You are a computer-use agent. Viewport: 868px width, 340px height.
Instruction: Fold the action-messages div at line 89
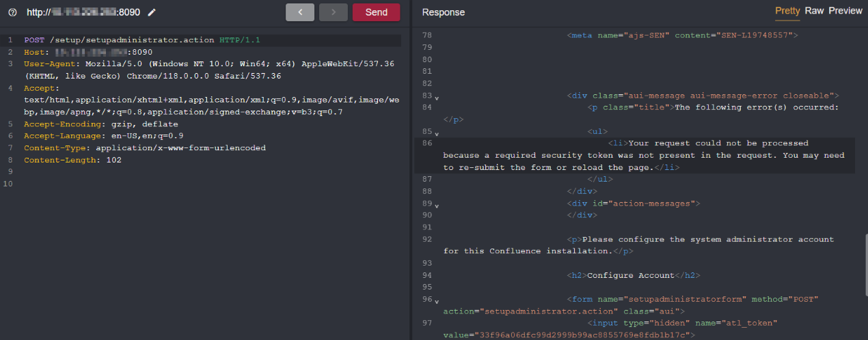437,205
